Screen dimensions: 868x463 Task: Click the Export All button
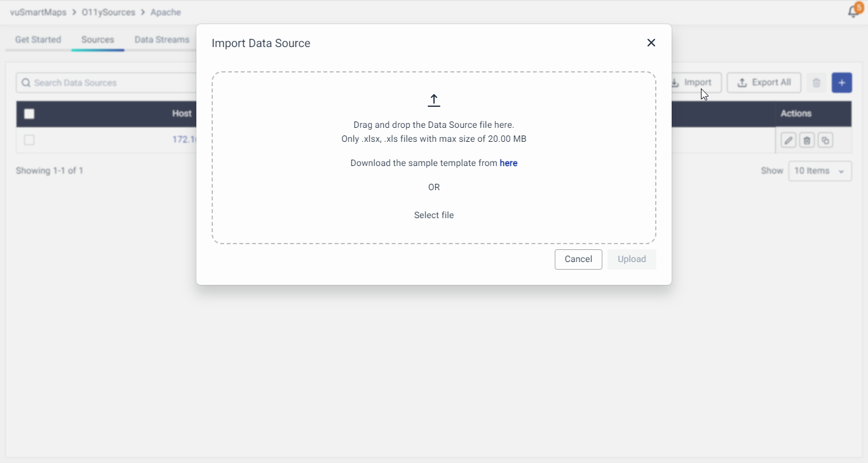tap(764, 83)
